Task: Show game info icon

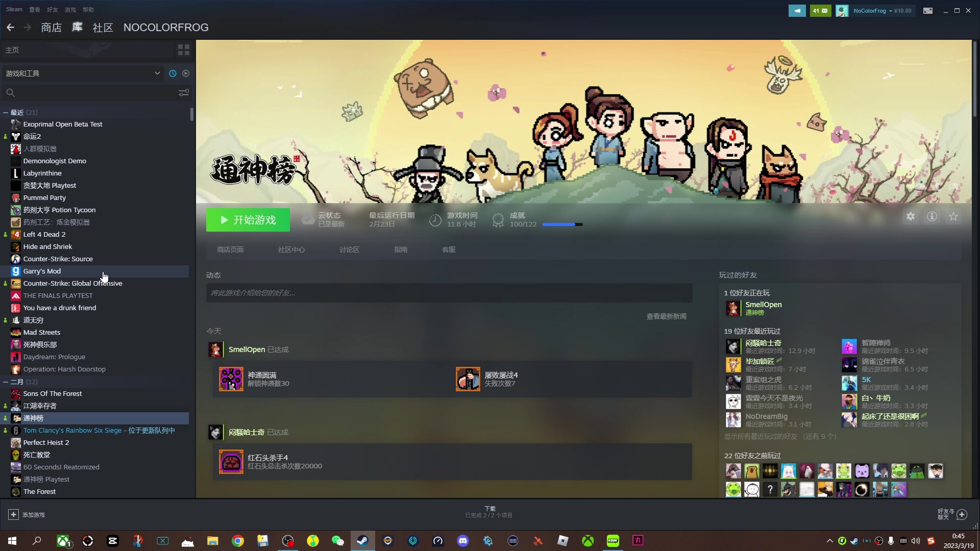Action: 932,217
